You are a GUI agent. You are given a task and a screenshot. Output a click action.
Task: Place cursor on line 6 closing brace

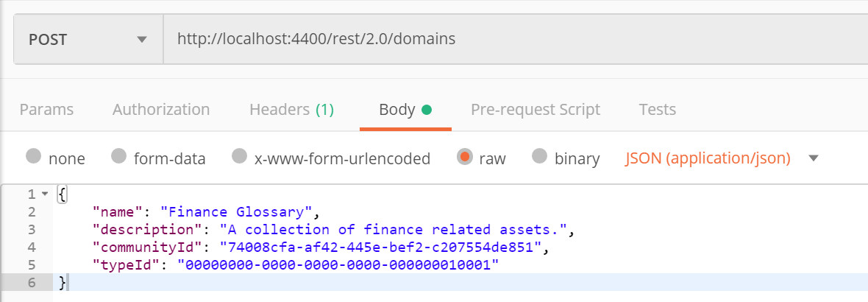(62, 283)
